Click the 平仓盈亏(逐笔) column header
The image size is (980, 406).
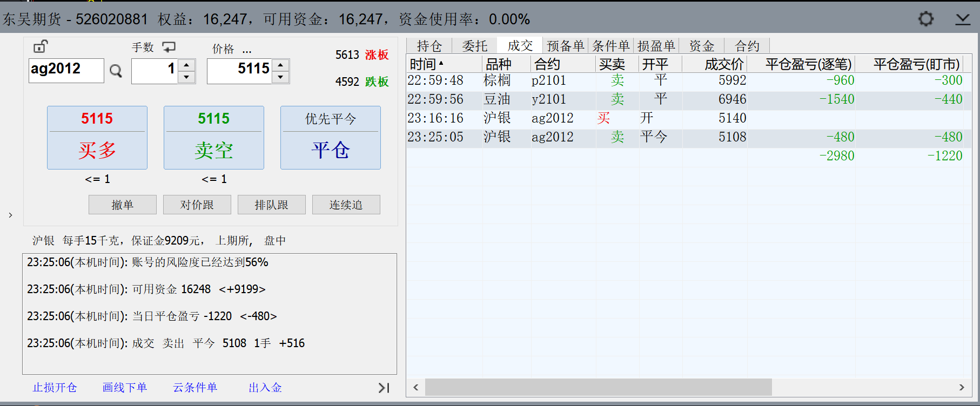(801, 64)
